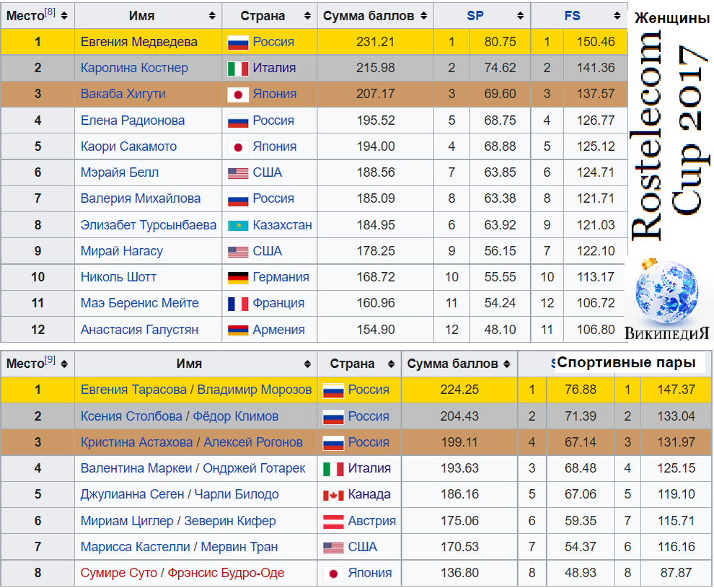Open Мириам Циглер link
Viewport: 714px width, 588px height.
pyautogui.click(x=127, y=521)
